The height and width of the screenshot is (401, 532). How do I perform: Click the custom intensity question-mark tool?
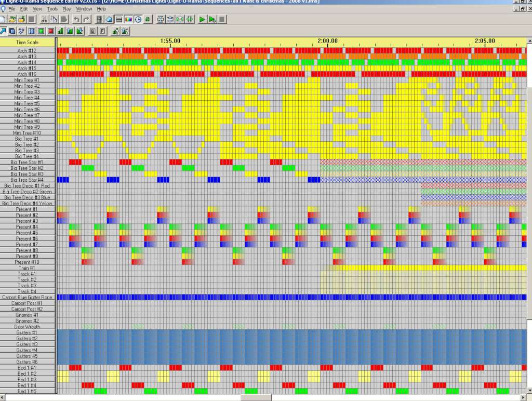pyautogui.click(x=115, y=31)
